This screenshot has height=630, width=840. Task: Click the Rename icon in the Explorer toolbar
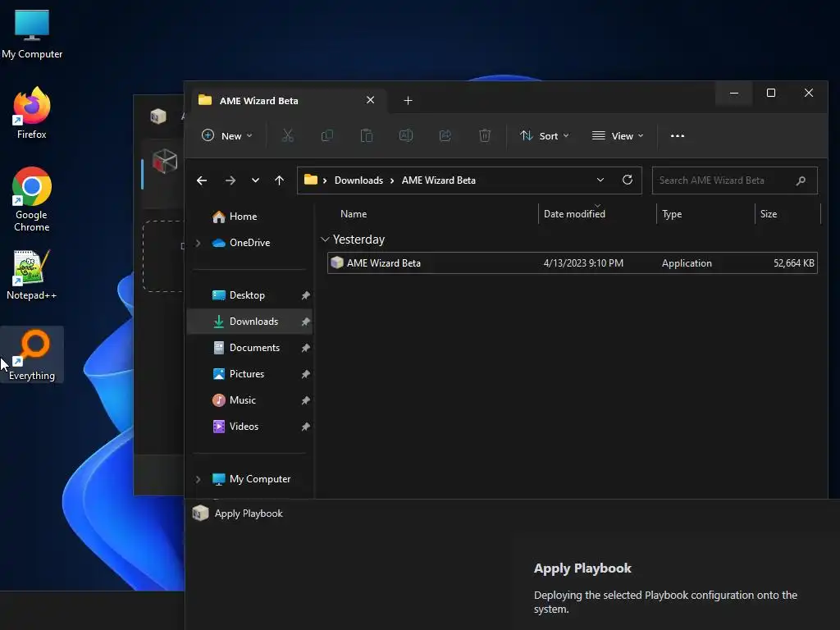pyautogui.click(x=406, y=135)
